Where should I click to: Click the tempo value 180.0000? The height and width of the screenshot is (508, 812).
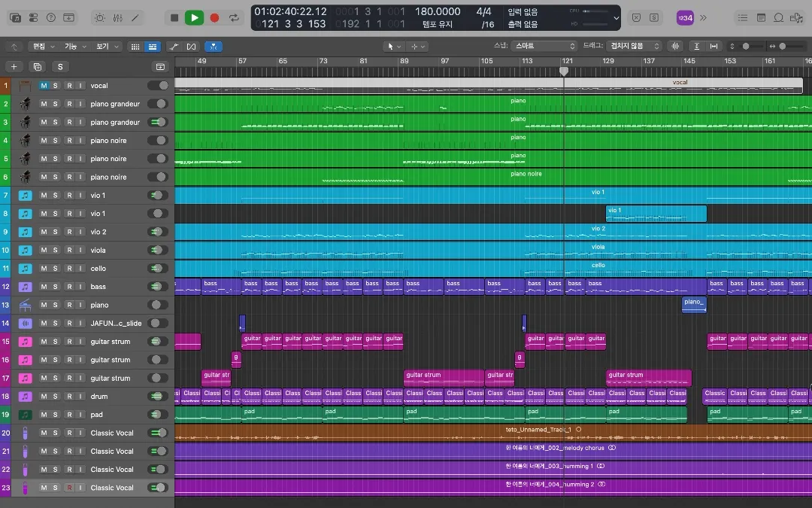[x=438, y=11]
